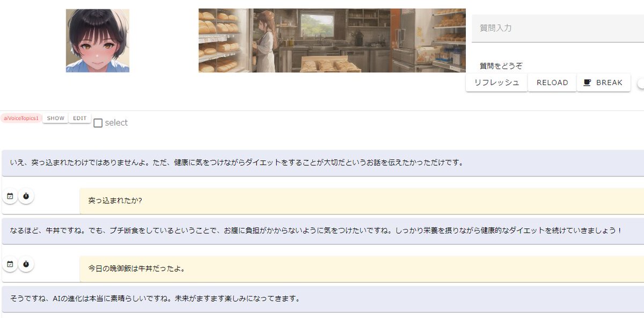644x318 pixels.
Task: Click the EDIT button
Action: point(80,119)
